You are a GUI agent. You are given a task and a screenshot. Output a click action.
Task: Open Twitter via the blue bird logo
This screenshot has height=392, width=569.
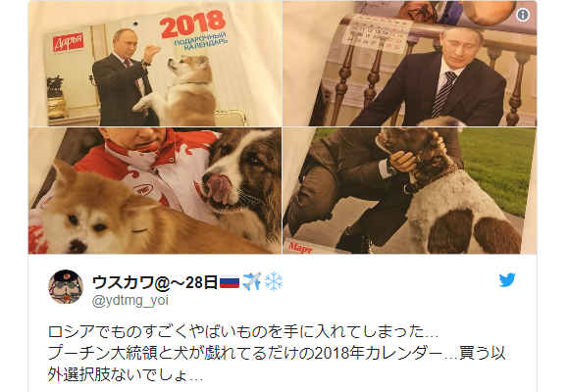pyautogui.click(x=507, y=280)
